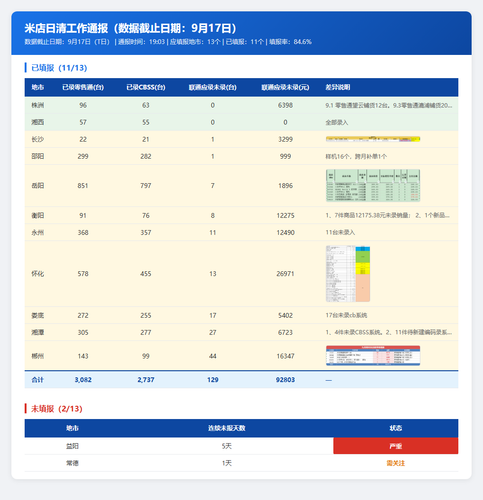Click the 株洲 note starting 9.1 零售通

click(x=389, y=105)
